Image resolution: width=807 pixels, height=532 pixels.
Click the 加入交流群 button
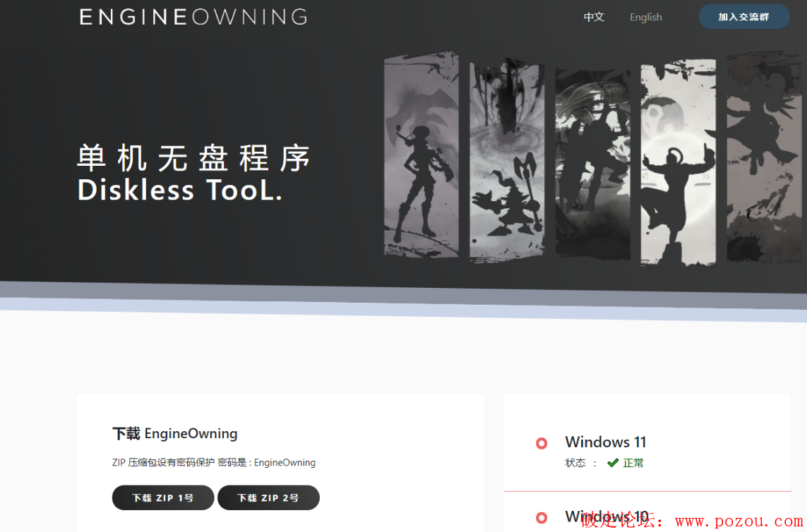[x=743, y=16]
